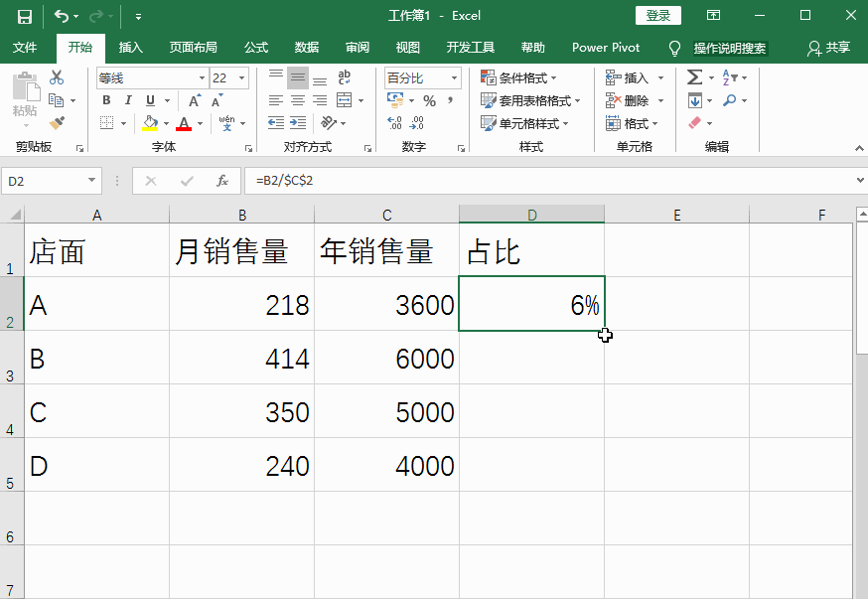
Task: Open the Name Box dropdown arrow
Action: point(92,181)
